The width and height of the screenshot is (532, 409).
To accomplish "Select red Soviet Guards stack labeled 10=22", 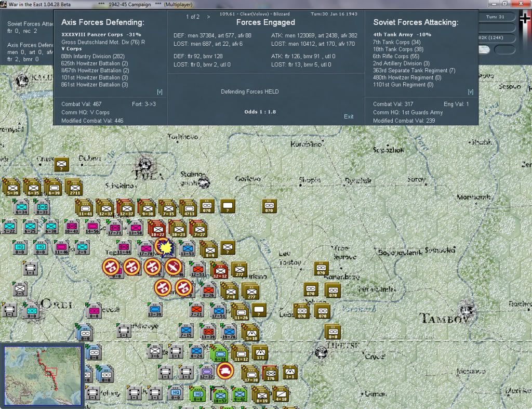I will [157, 229].
